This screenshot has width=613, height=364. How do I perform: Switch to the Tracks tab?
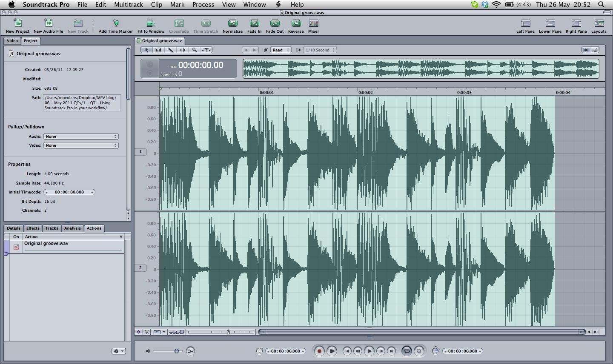click(52, 228)
